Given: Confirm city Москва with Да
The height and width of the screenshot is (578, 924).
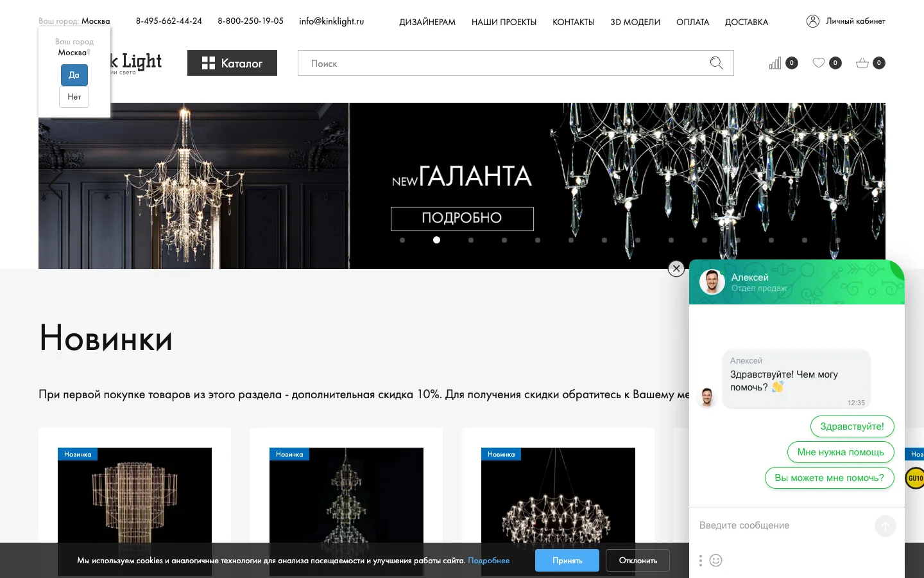Looking at the screenshot, I should click(x=74, y=75).
